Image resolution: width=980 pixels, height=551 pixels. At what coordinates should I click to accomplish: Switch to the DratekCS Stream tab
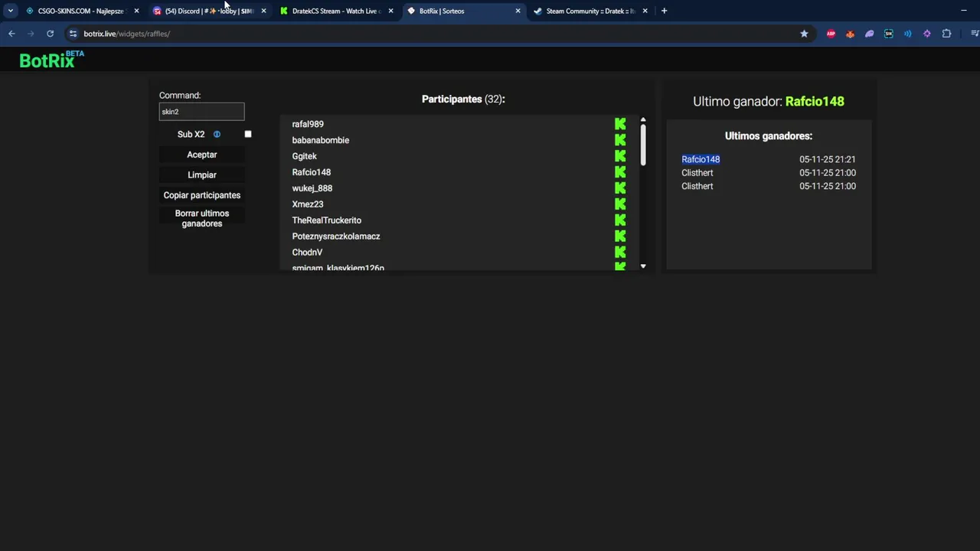[x=335, y=11]
